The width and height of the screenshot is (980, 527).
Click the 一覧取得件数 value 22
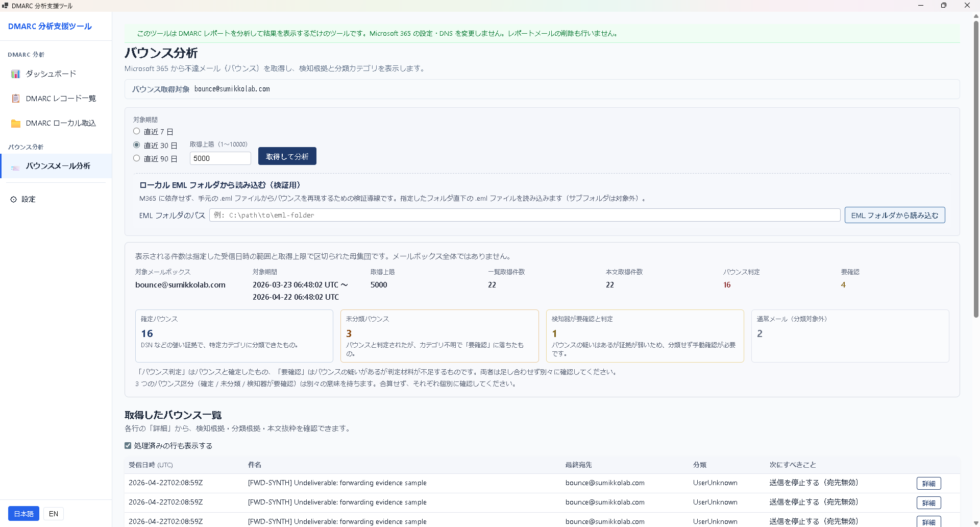(x=492, y=285)
